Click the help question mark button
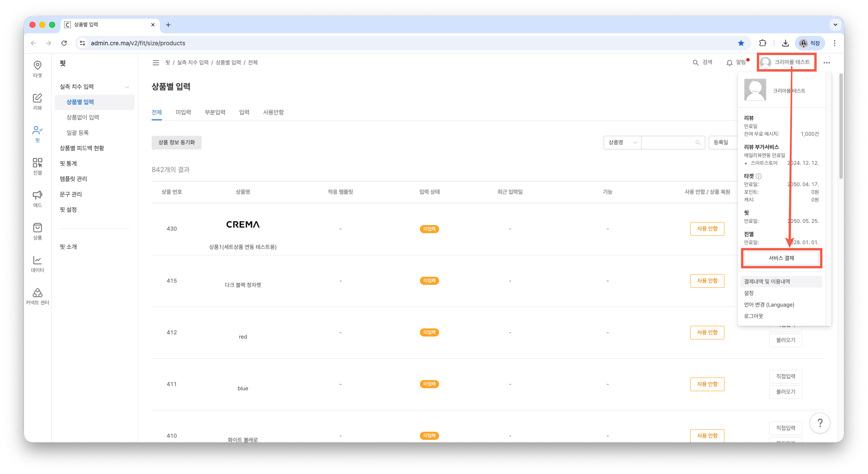 [x=819, y=423]
